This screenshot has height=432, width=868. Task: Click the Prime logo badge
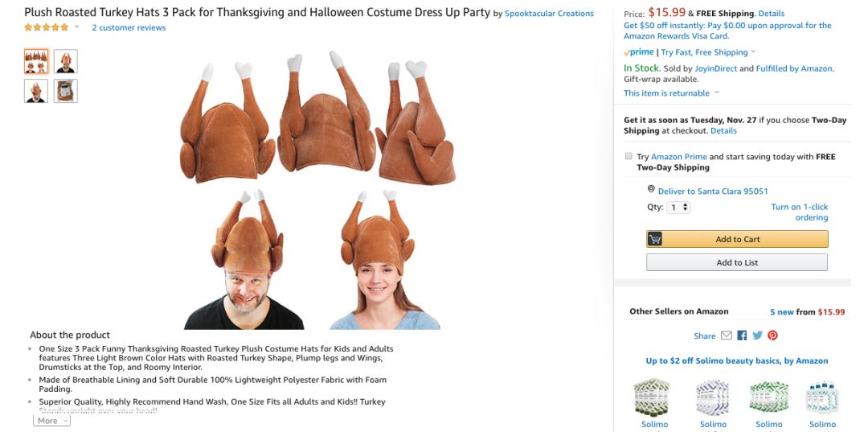(639, 52)
